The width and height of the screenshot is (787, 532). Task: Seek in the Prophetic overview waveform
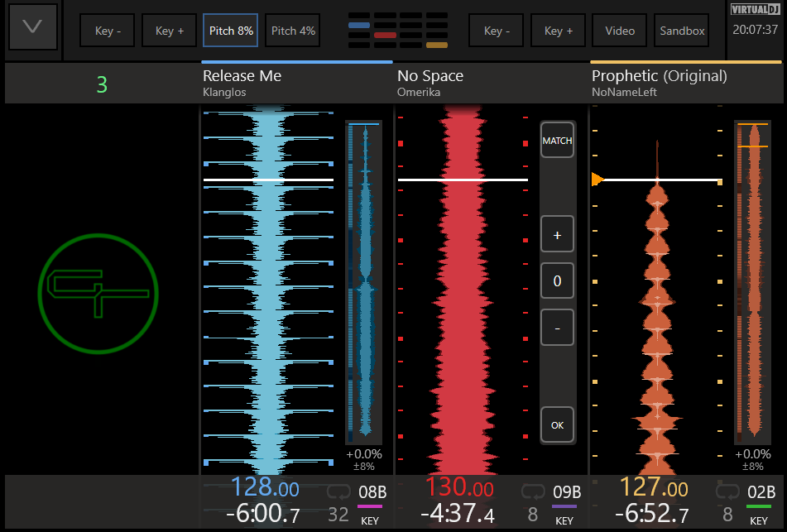(x=753, y=281)
